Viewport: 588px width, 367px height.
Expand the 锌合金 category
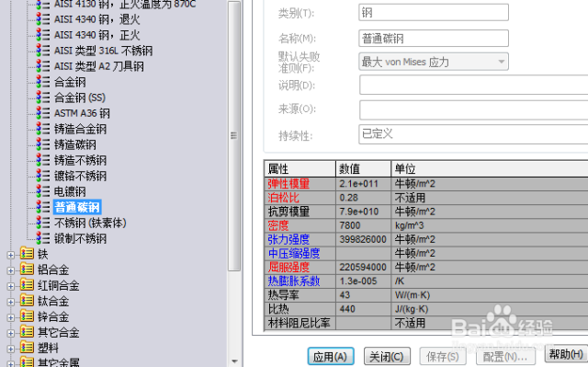[x=11, y=318]
